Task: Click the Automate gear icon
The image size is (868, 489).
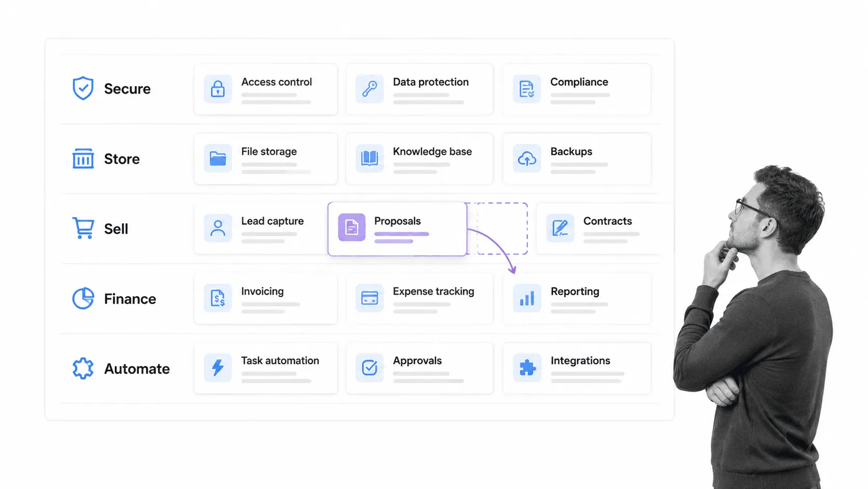Action: [83, 368]
